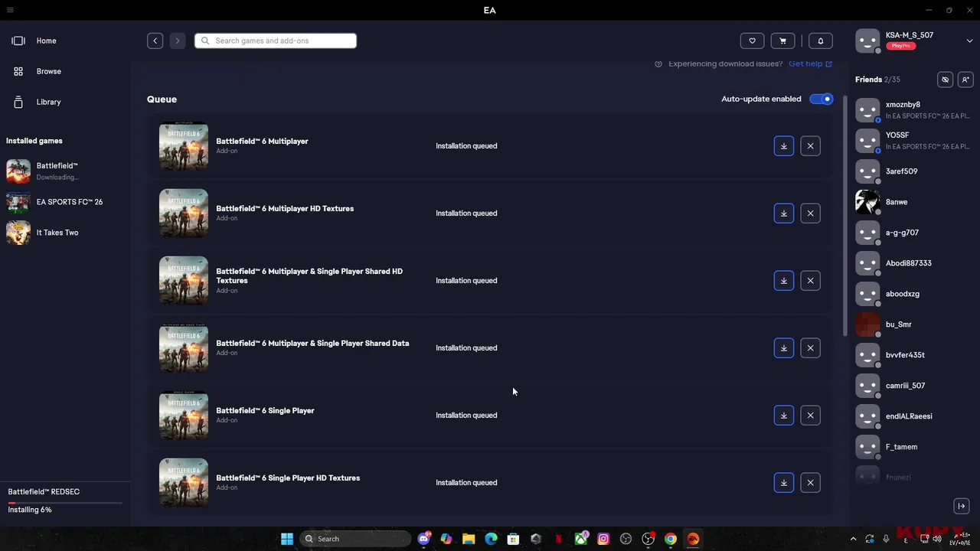The width and height of the screenshot is (980, 551).
Task: Select Battlefield in Installed games
Action: 65,171
